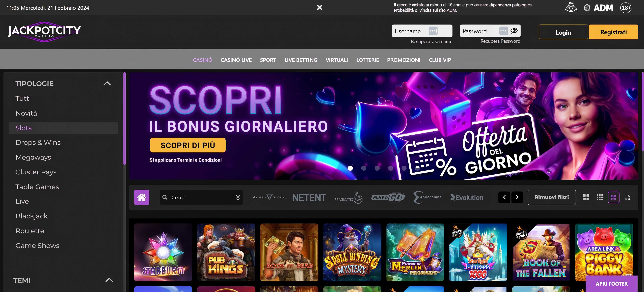Click Recupera Password link
This screenshot has height=292, width=644.
[500, 41]
